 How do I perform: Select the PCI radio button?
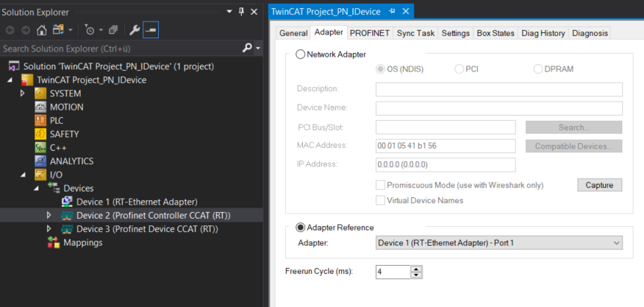(459, 69)
